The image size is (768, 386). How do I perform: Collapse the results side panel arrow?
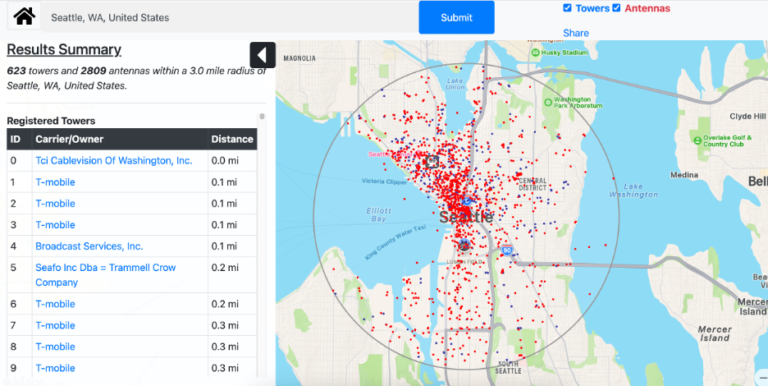coord(263,55)
